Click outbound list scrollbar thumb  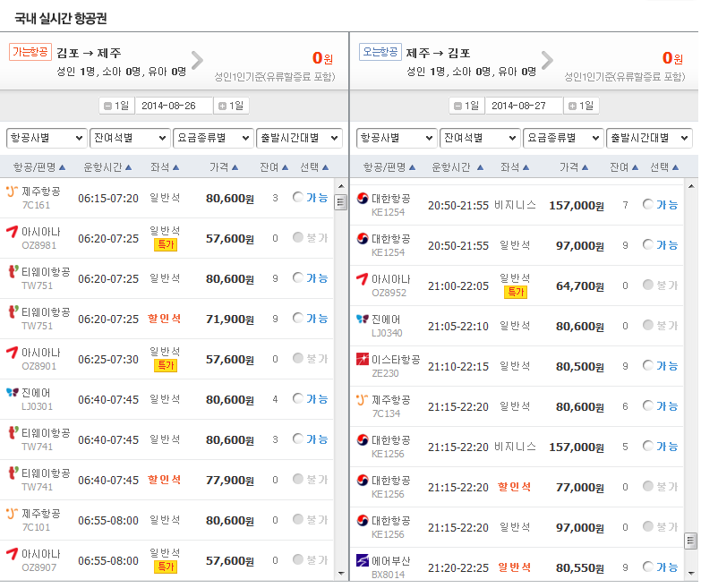pos(341,202)
